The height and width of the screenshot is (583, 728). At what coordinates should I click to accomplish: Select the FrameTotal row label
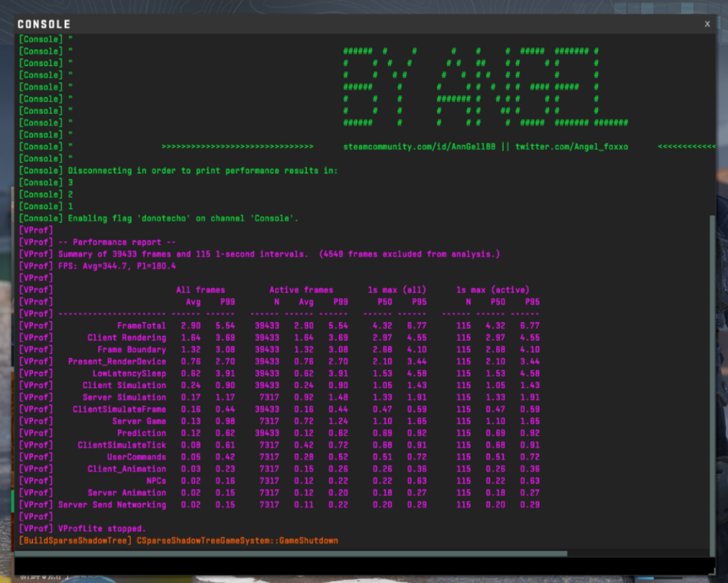click(x=141, y=326)
